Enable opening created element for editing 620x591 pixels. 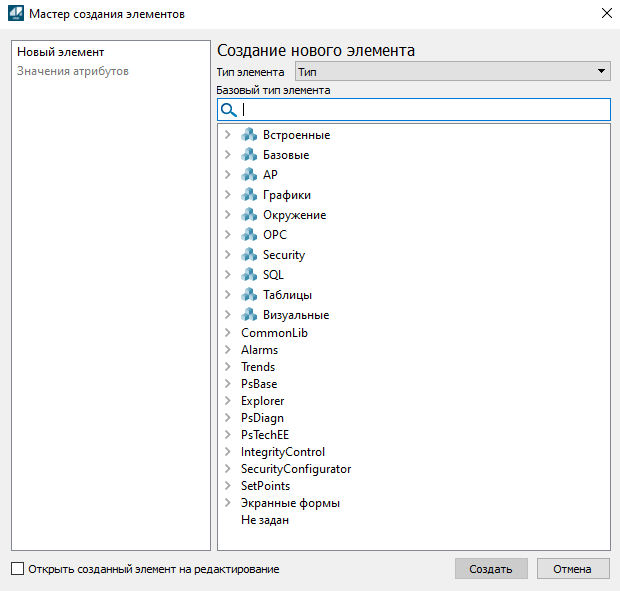tap(17, 569)
